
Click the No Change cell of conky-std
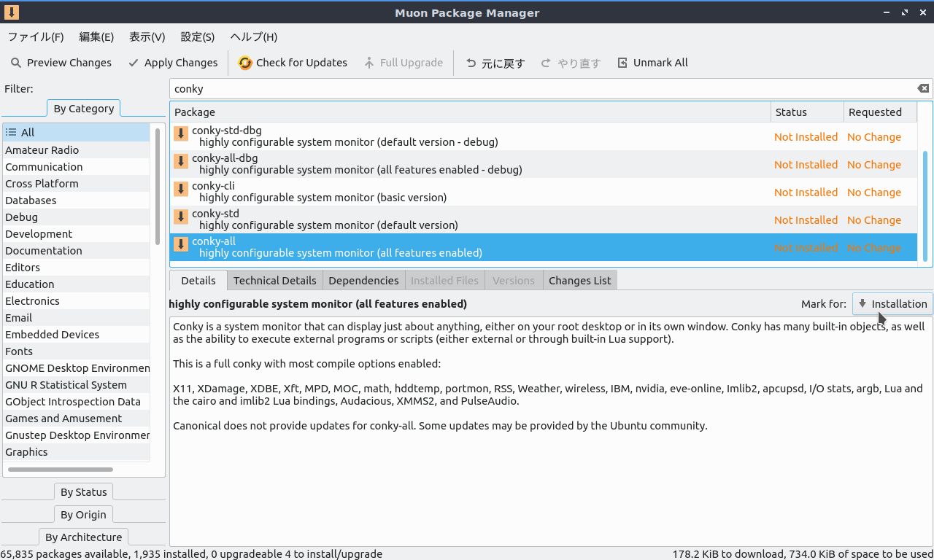pos(873,219)
